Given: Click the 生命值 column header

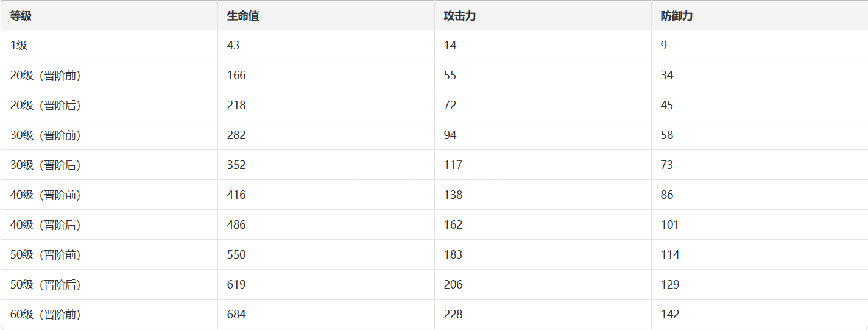Looking at the screenshot, I should (x=243, y=16).
